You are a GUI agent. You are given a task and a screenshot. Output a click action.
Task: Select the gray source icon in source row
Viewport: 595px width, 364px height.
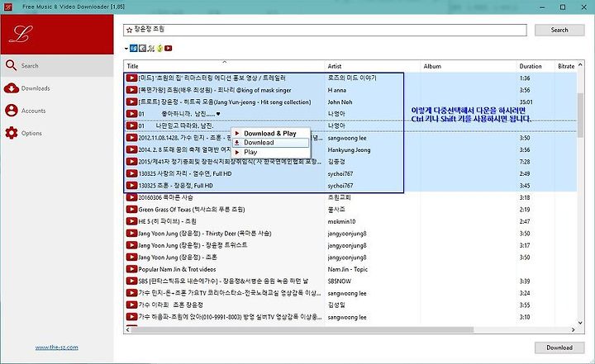pos(142,48)
